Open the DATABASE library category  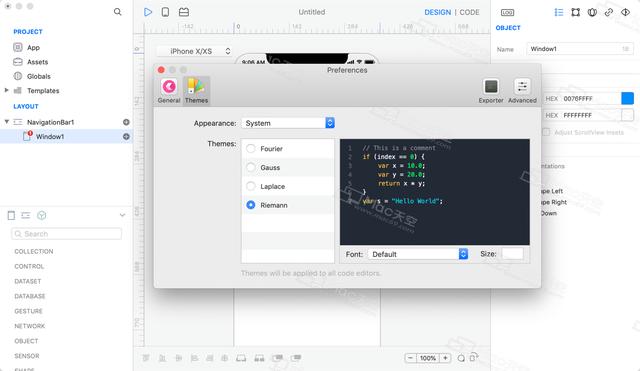[x=30, y=296]
